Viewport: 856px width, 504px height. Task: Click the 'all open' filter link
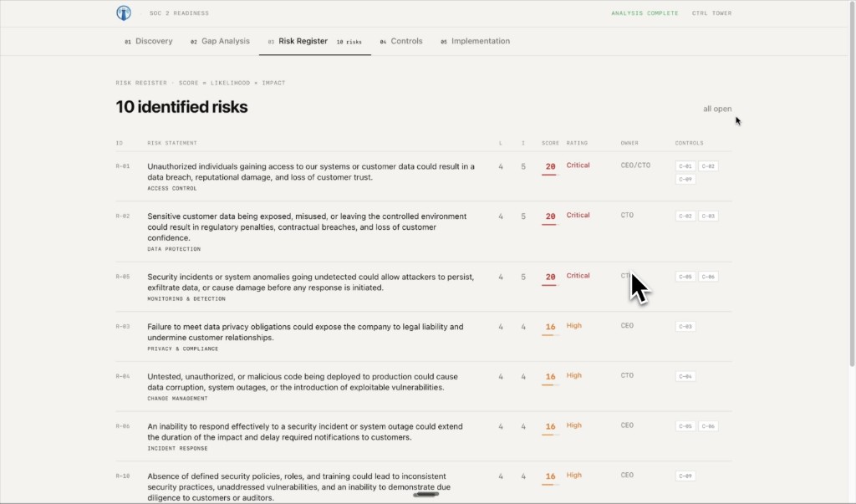pyautogui.click(x=716, y=109)
